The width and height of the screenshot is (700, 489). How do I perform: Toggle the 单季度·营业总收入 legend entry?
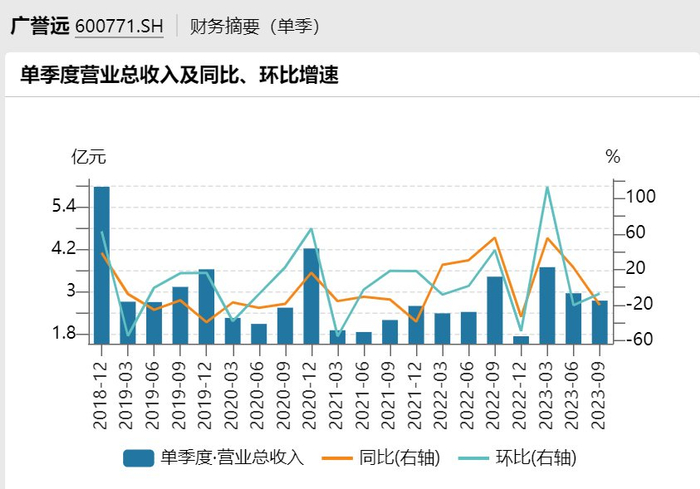(x=213, y=458)
